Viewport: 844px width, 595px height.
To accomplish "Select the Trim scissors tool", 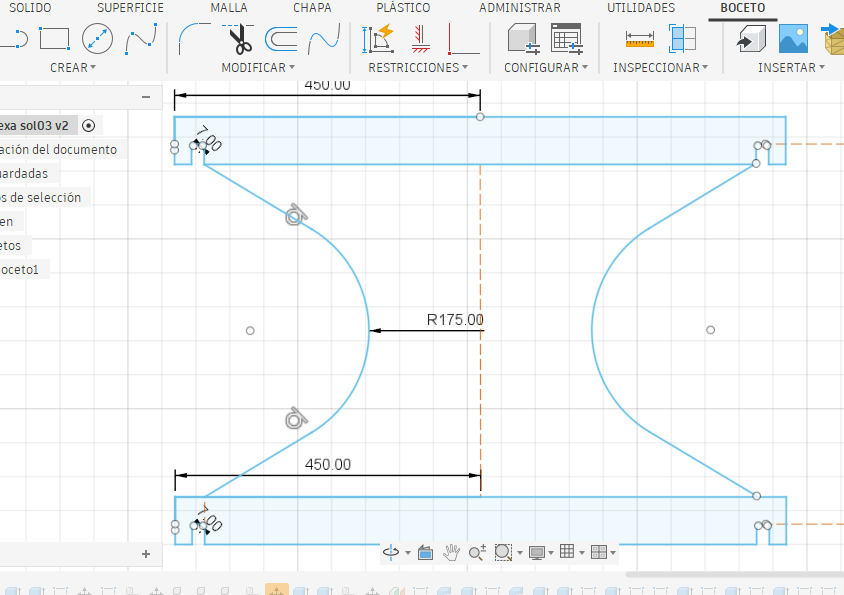I will [238, 39].
